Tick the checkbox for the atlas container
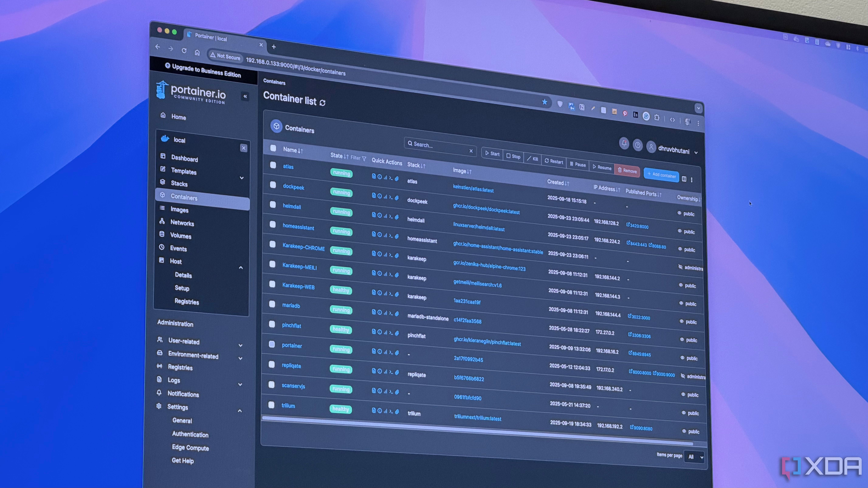This screenshot has width=868, height=488. [273, 165]
